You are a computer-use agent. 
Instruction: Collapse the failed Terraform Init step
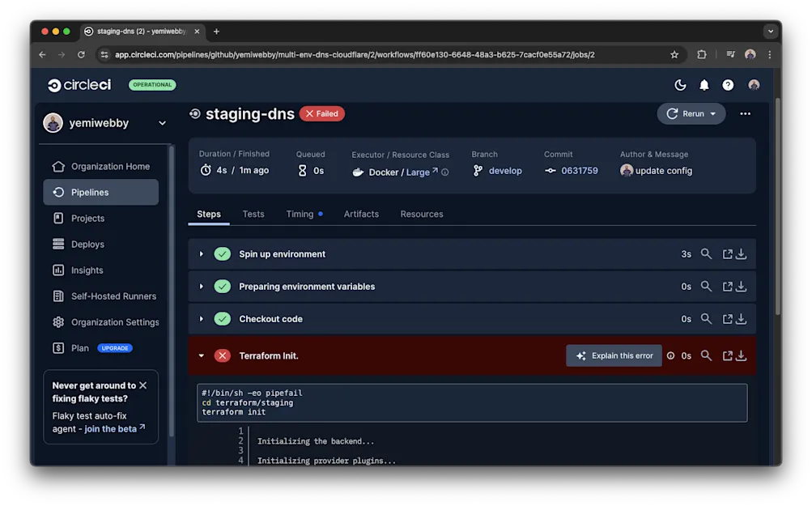201,355
